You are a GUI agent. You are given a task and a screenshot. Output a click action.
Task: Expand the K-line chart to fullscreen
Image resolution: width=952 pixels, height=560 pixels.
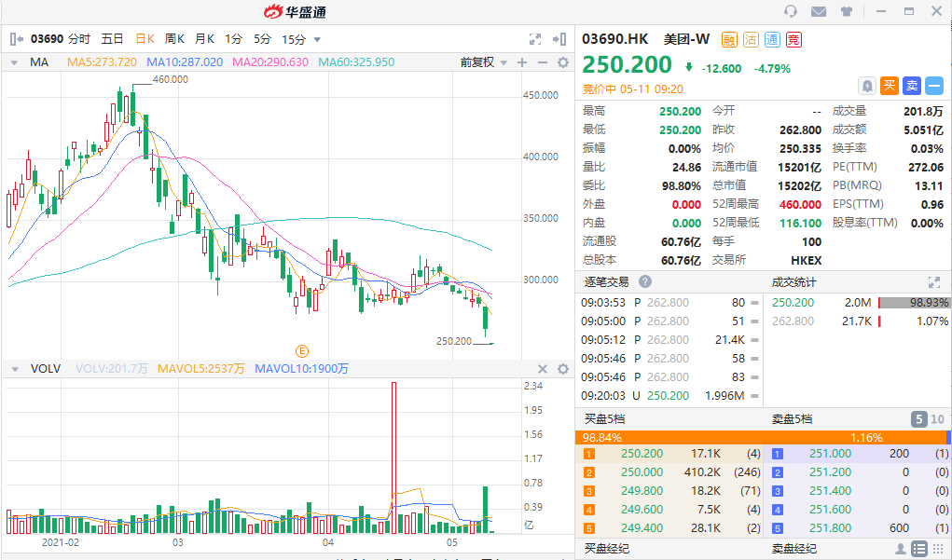click(535, 39)
